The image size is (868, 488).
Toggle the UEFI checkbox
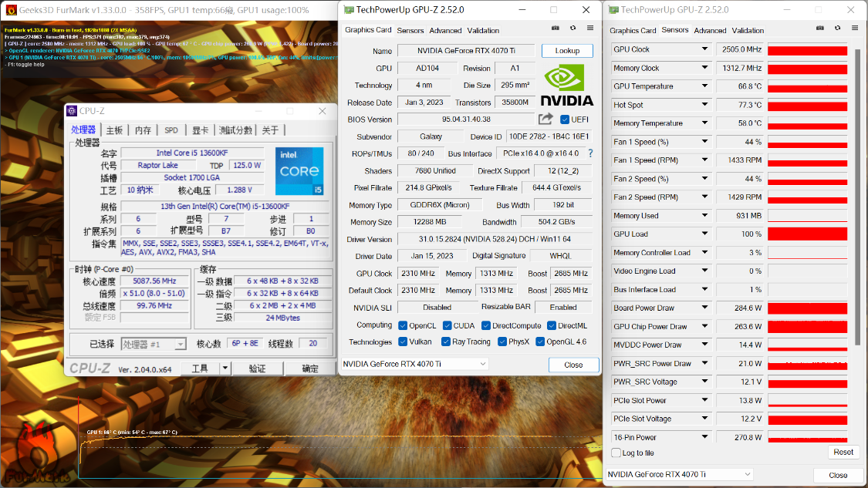(565, 119)
